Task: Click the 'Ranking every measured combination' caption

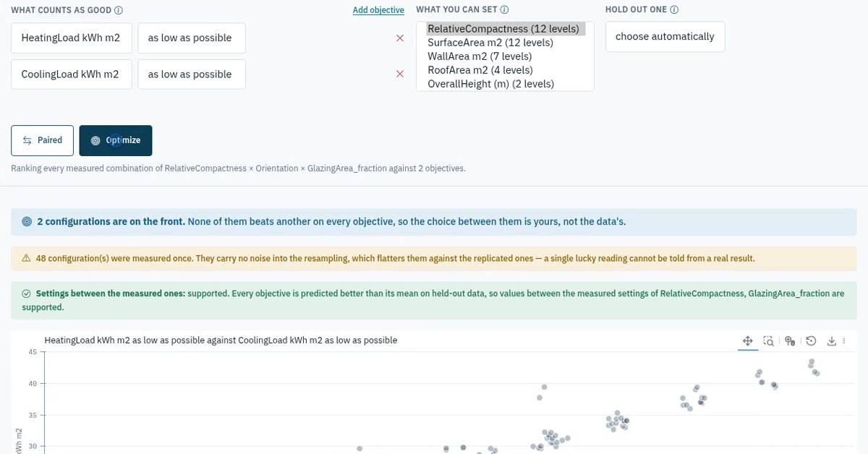Action: [x=238, y=168]
